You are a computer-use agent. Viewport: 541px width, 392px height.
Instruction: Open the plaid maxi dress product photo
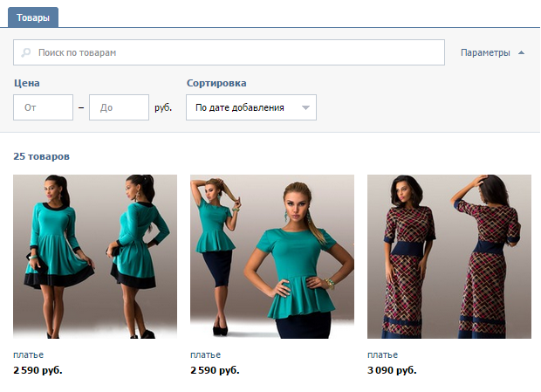tap(449, 257)
